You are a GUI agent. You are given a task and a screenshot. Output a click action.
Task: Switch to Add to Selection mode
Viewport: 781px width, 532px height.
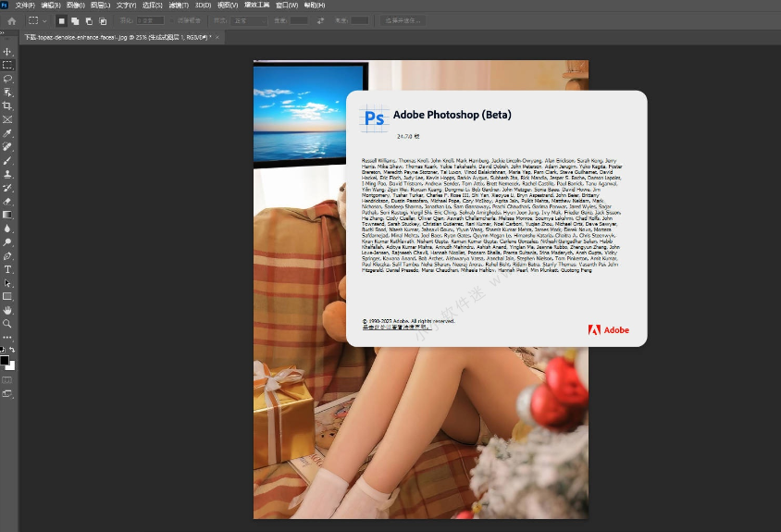[x=75, y=20]
